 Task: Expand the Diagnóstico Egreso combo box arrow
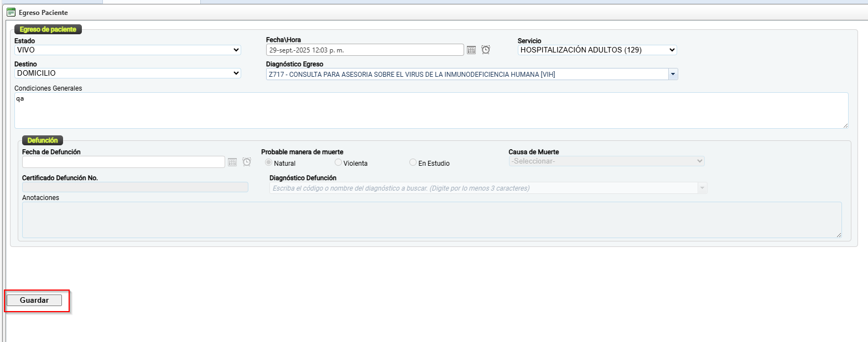[673, 74]
